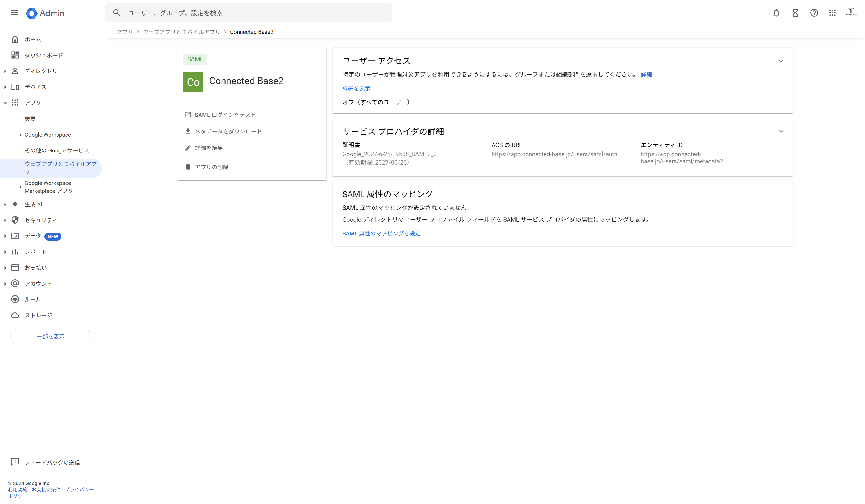Click SAML 属性のマッピングを設定 link
865x504 pixels.
tap(381, 233)
